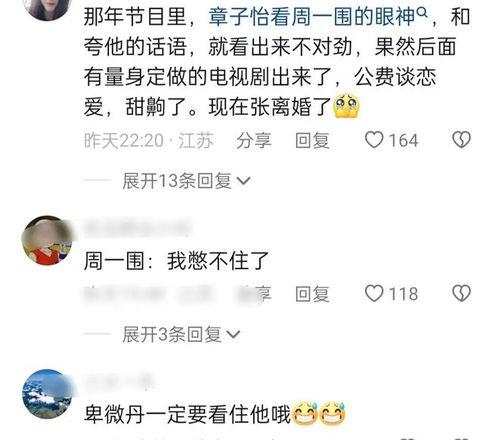
Task: Tap the search magnifier after 眼神
Action: click(x=422, y=13)
